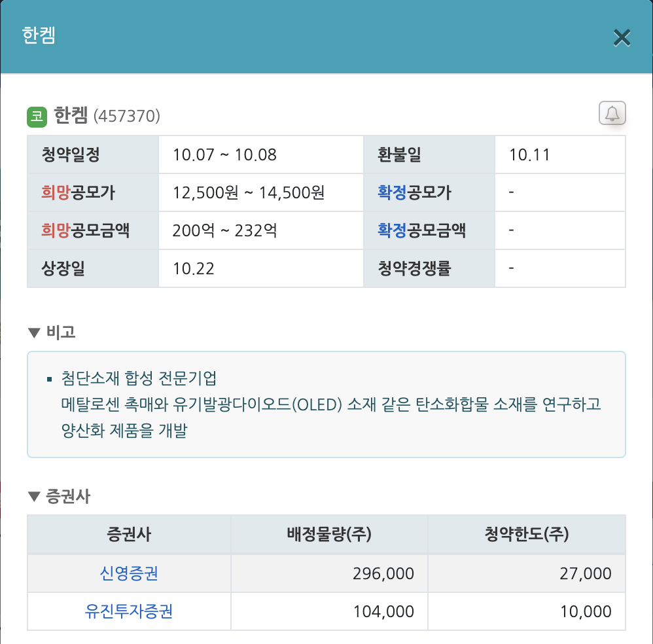The height and width of the screenshot is (644, 653).
Task: Click the 청약경쟁률 label cell
Action: 429,268
